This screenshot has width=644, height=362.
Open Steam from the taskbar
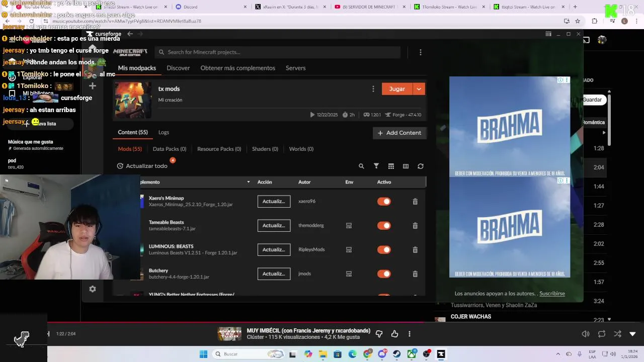coord(397,354)
